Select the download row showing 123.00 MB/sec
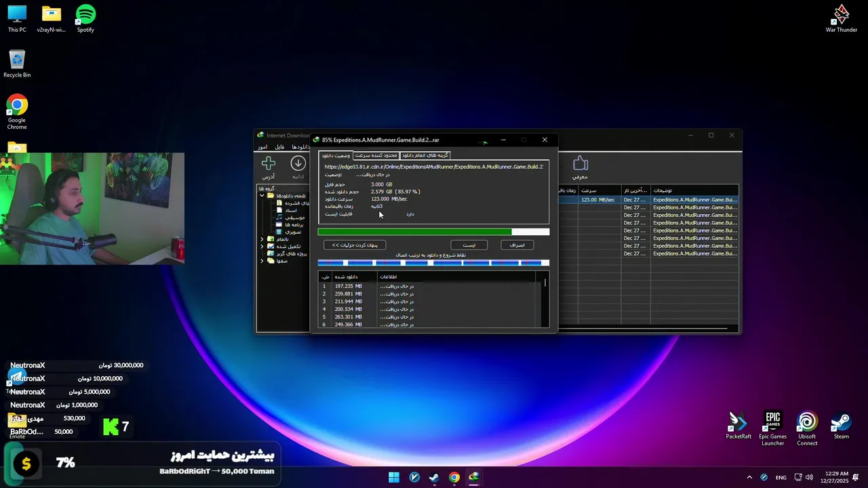Image resolution: width=868 pixels, height=488 pixels. 648,200
